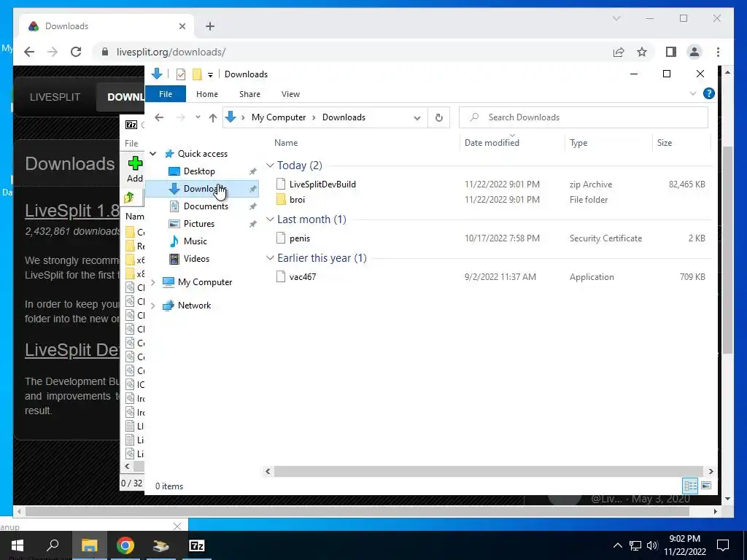Screen dimensions: 747x560
Task: Expand the ribbon with the chevron
Action: pos(693,94)
